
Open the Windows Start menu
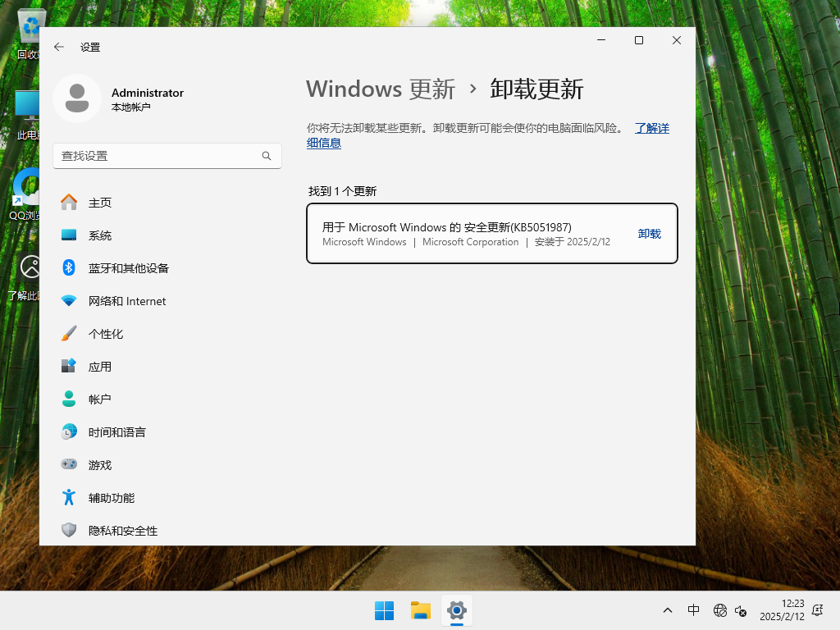click(x=384, y=610)
